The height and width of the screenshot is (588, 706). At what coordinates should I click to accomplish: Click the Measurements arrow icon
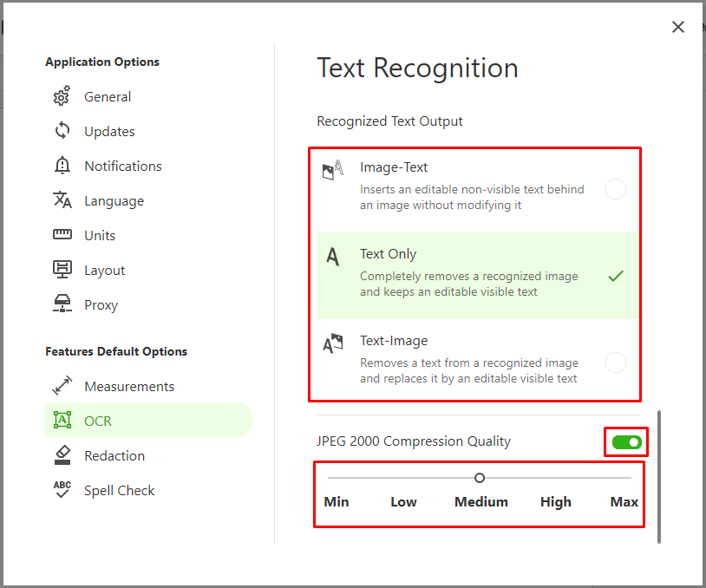point(62,387)
